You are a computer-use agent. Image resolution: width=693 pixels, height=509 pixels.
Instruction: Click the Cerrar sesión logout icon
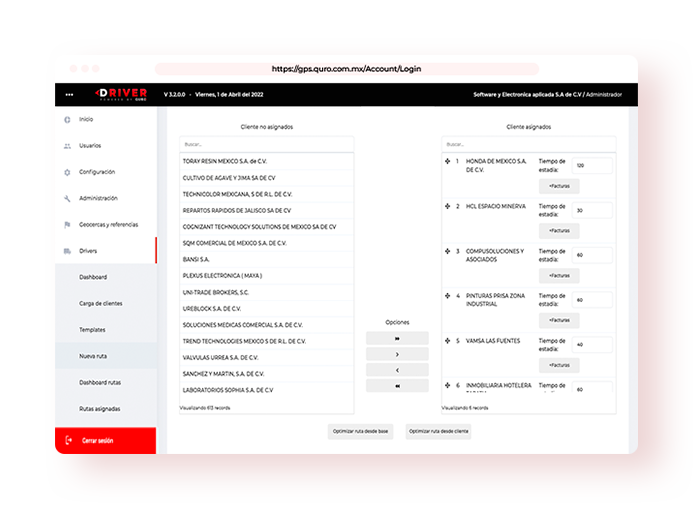tap(69, 440)
